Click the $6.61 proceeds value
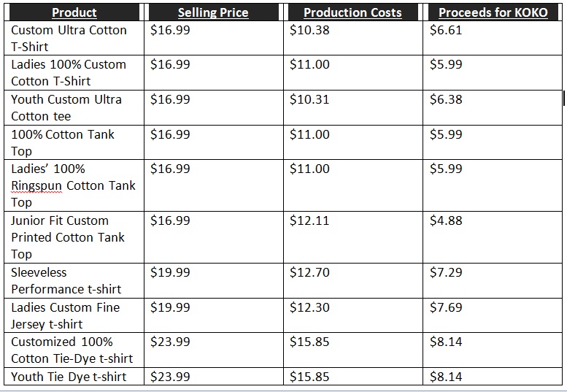This screenshot has height=392, width=567. point(446,30)
